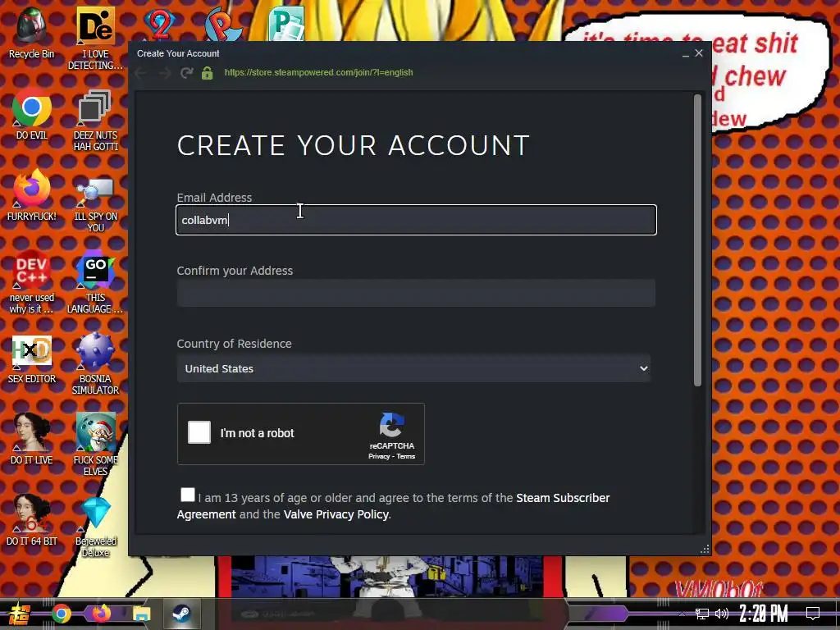
Task: Check the 'I'm not a robot' box
Action: [199, 432]
